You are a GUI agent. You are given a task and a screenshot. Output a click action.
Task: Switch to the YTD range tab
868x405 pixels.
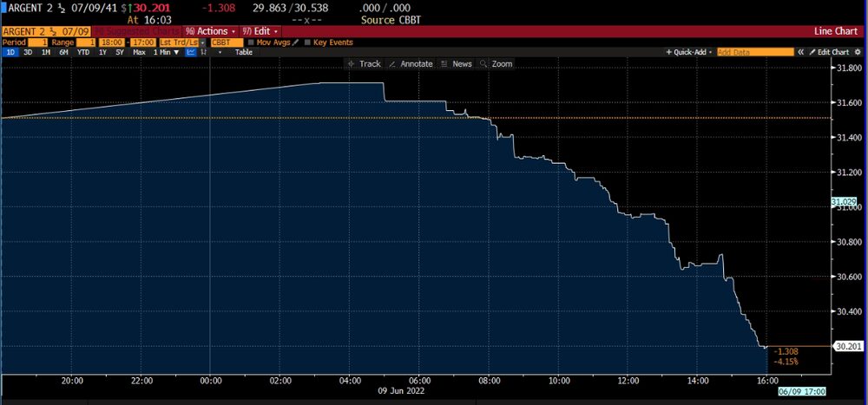tap(83, 52)
